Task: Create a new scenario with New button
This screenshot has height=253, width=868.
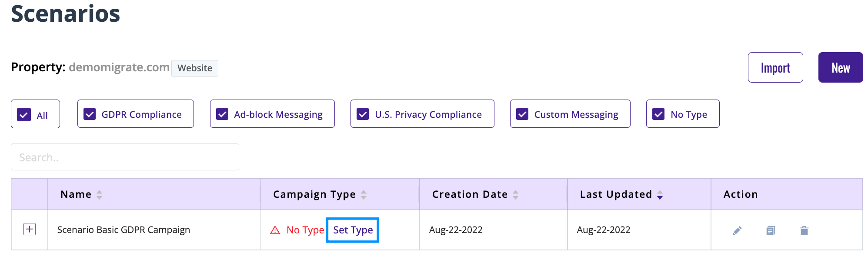Action: (x=841, y=67)
